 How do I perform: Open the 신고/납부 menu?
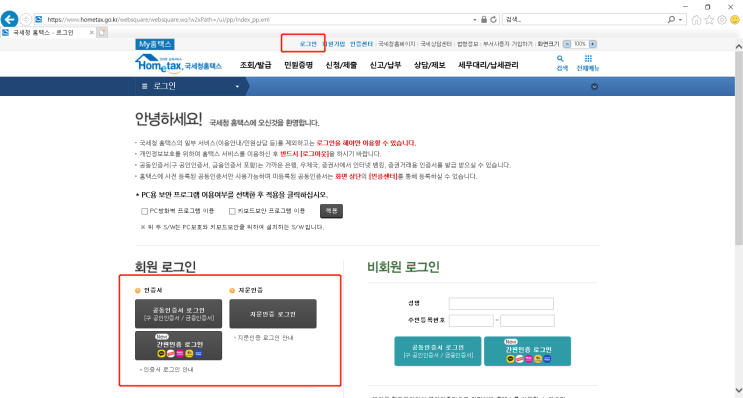pos(385,65)
